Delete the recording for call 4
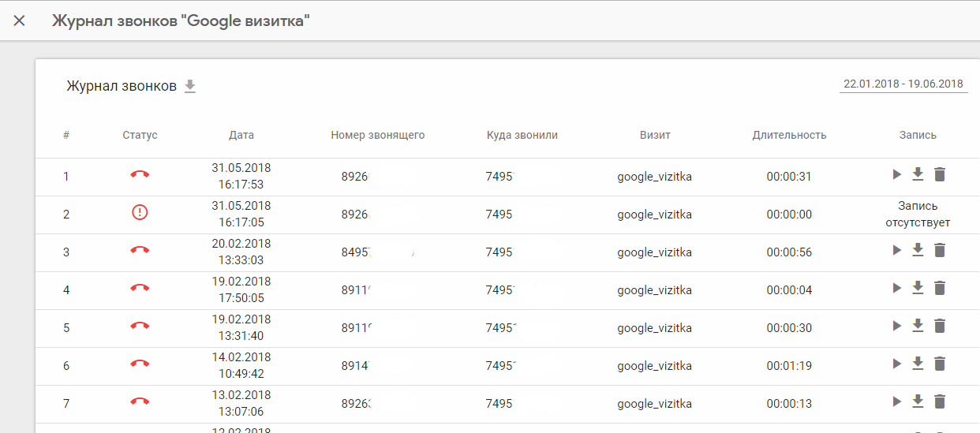The height and width of the screenshot is (433, 980). [x=939, y=288]
